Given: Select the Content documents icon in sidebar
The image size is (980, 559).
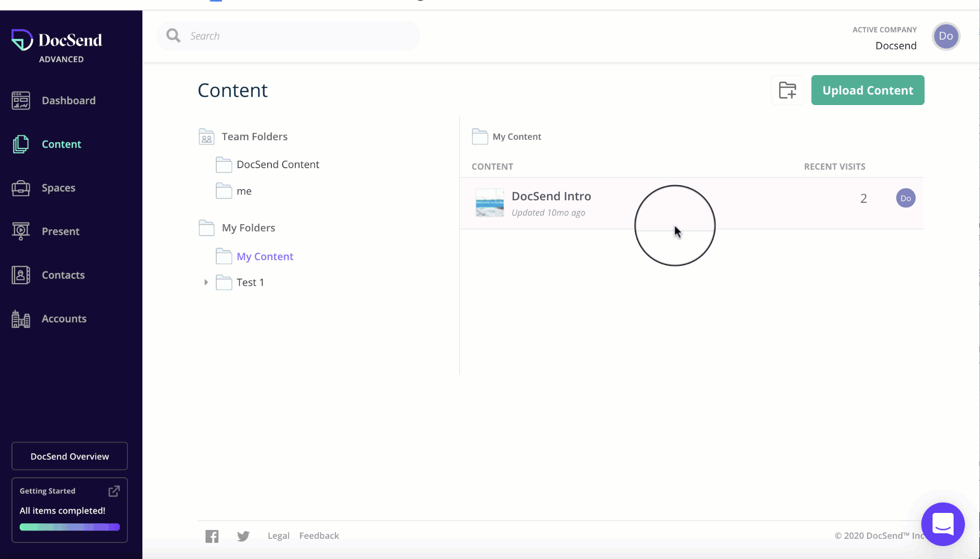Looking at the screenshot, I should (x=21, y=144).
